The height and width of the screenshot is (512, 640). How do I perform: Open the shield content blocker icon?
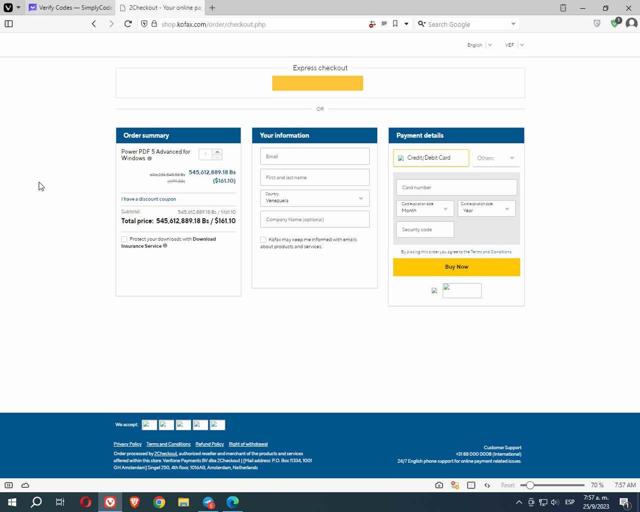144,24
